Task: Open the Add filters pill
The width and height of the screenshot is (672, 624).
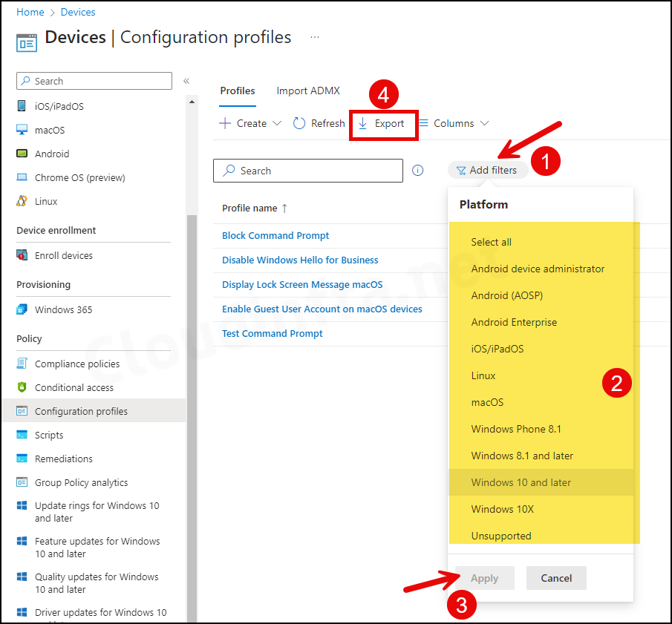Action: click(x=487, y=170)
